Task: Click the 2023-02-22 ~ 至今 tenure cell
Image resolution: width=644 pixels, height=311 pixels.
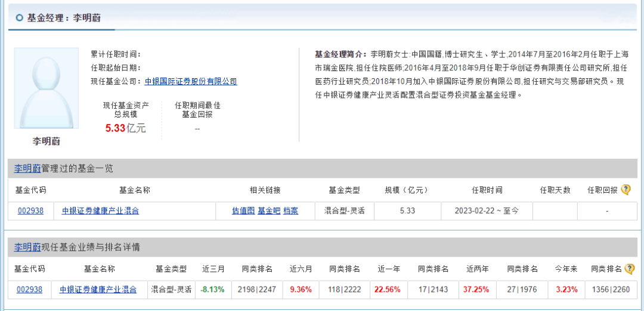Action: [487, 211]
